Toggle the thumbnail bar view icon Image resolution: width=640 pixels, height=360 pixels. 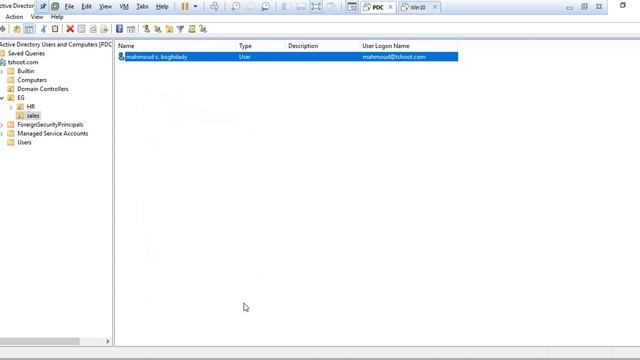pyautogui.click(x=301, y=7)
